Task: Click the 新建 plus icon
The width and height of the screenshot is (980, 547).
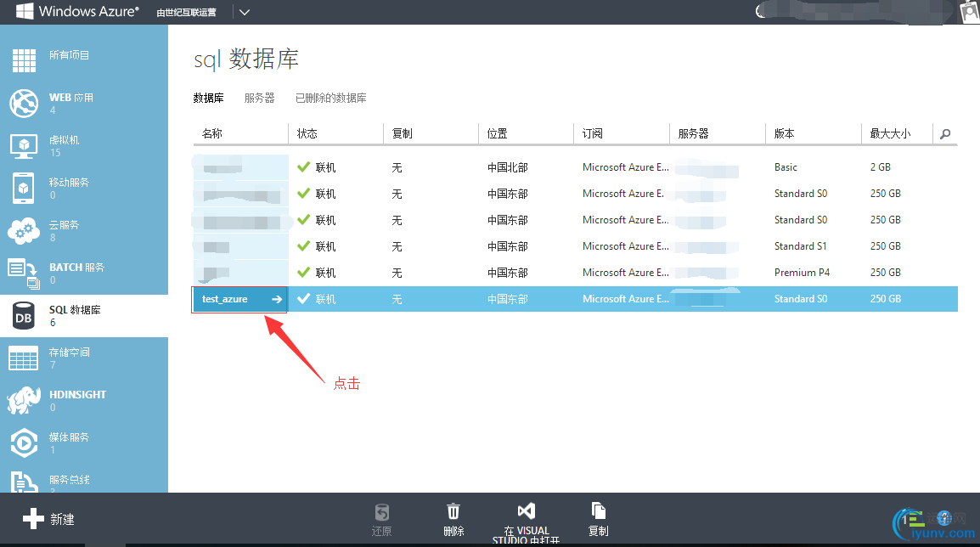Action: coord(33,519)
